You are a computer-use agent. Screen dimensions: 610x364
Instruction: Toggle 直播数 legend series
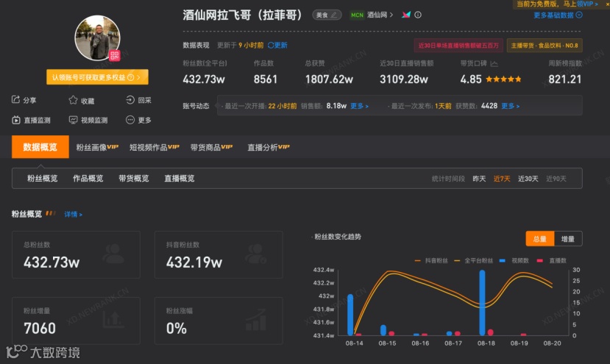(x=551, y=260)
